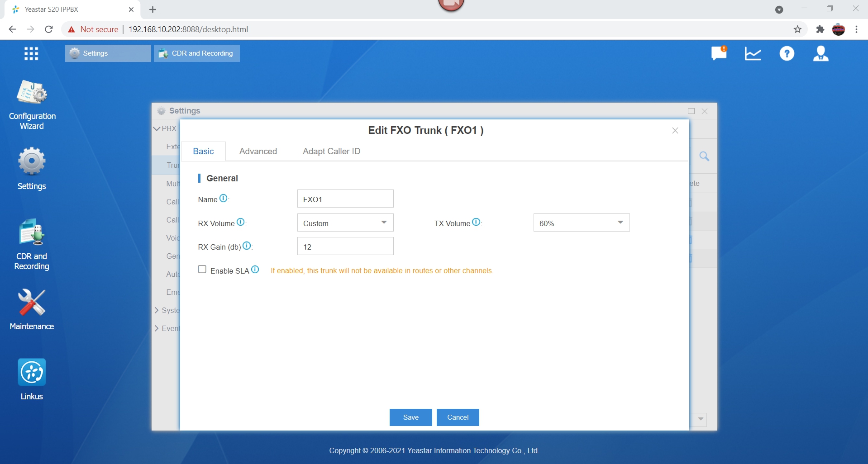Open the Configuration Wizard desktop icon

[32, 104]
